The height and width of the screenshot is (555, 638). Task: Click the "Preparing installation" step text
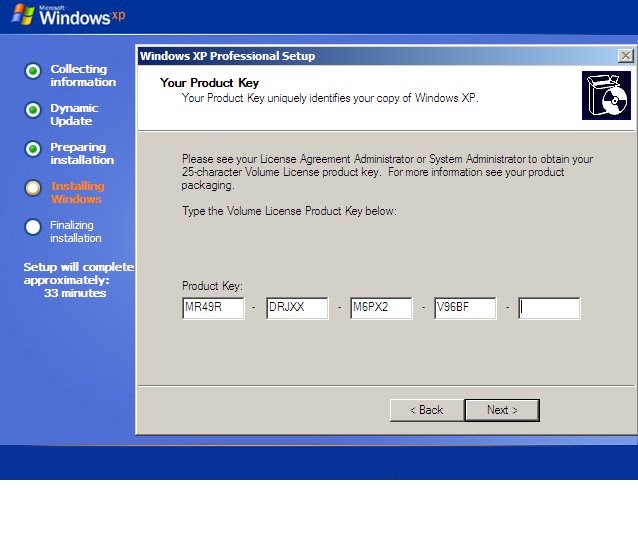[82, 153]
